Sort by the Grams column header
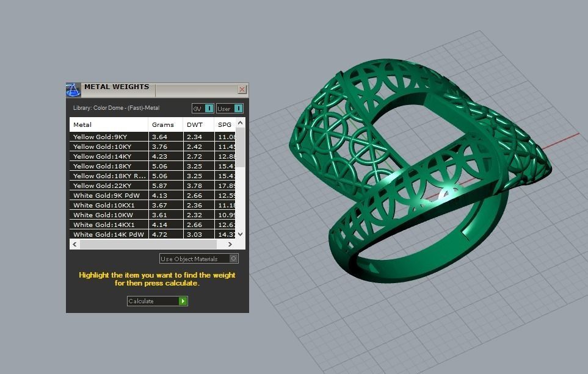The width and height of the screenshot is (588, 374). (165, 124)
